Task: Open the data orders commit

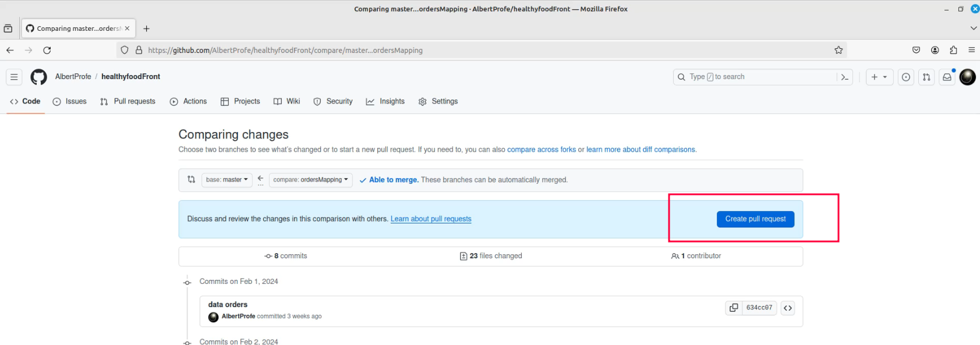Action: point(228,304)
